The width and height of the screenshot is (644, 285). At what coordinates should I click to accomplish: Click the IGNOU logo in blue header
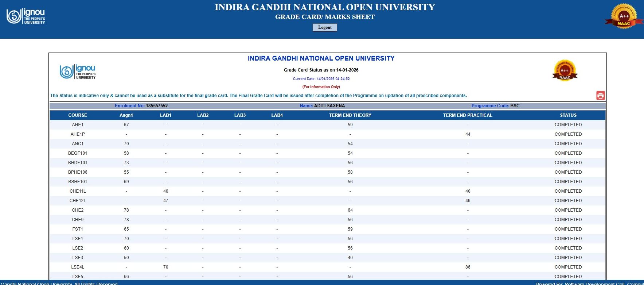point(26,16)
